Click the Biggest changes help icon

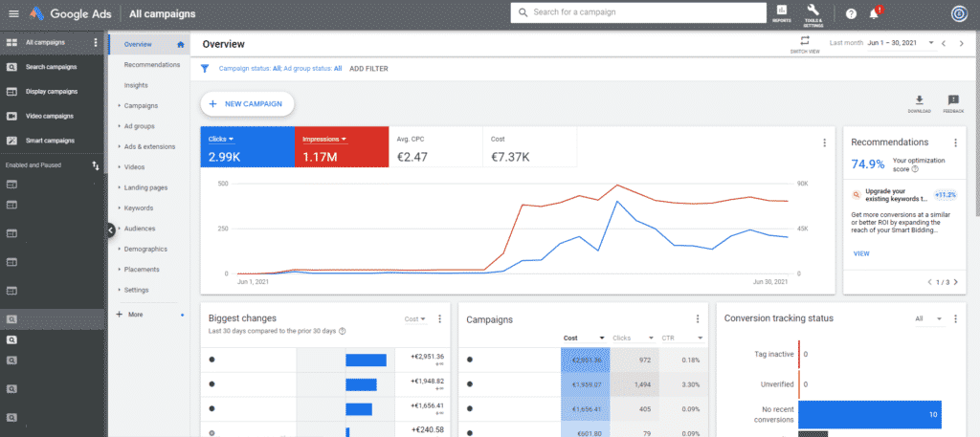pos(343,331)
